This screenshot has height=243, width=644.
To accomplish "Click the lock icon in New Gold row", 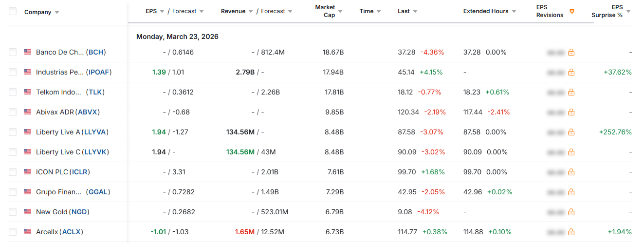I will 571,212.
